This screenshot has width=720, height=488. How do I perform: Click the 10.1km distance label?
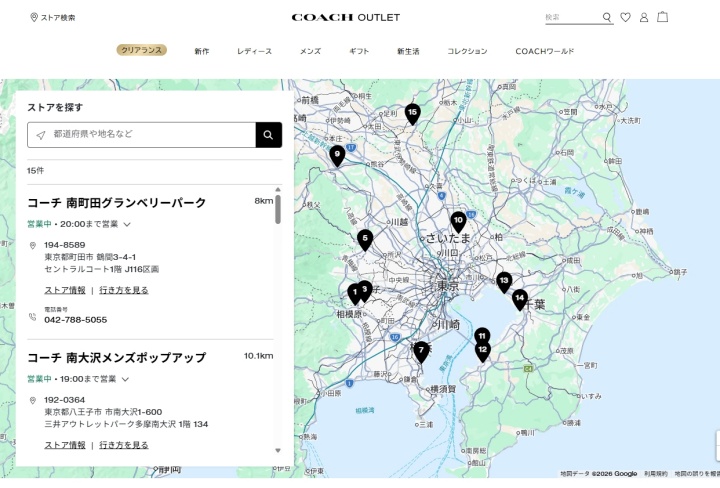pos(259,356)
